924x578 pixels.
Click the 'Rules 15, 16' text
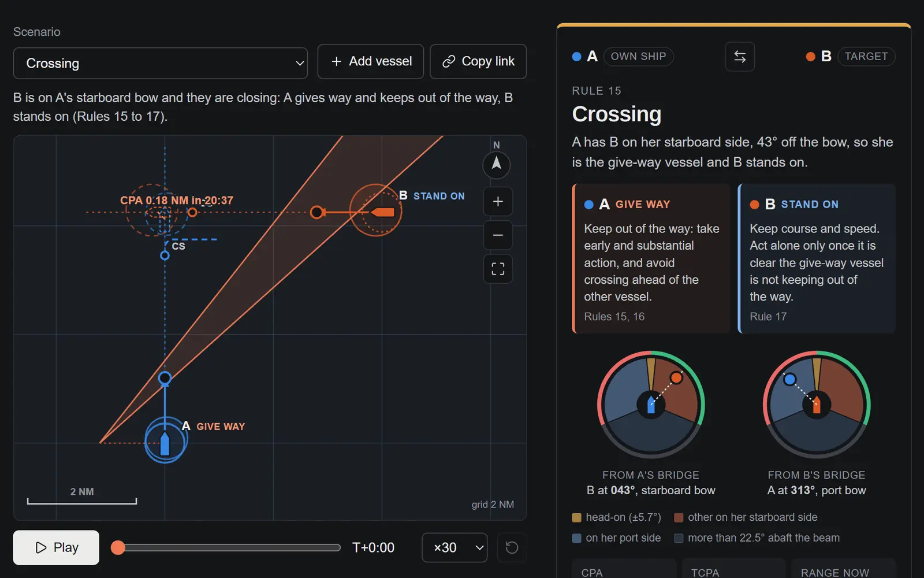(614, 317)
